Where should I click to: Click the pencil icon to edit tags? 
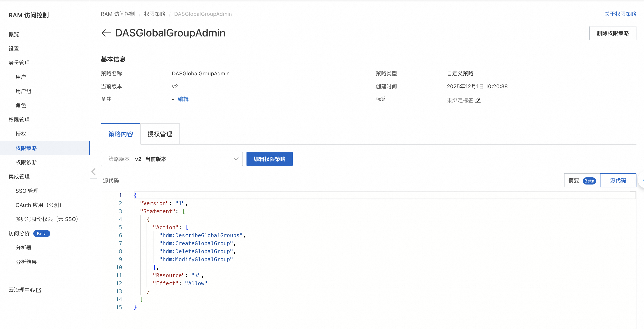(478, 100)
